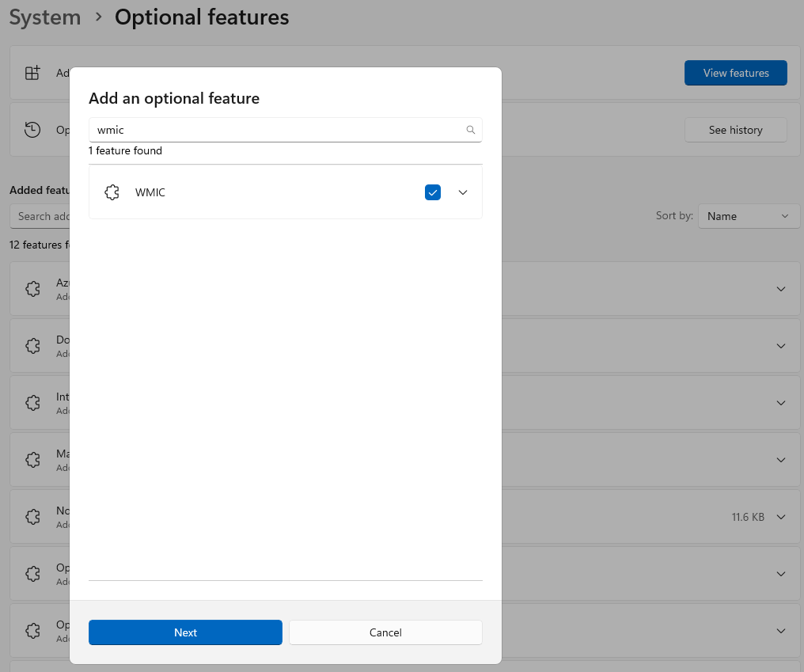Click the puzzle icon of the 'Do' feature row
The width and height of the screenshot is (804, 672).
pyautogui.click(x=32, y=346)
